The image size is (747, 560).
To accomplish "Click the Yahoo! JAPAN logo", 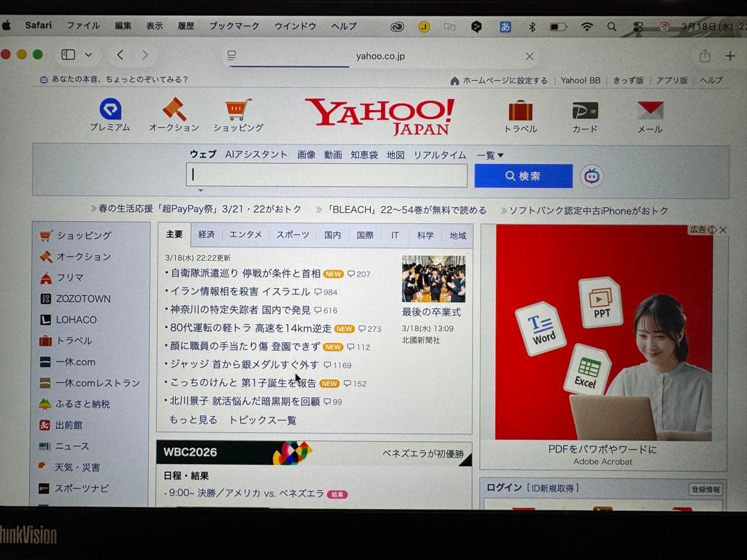I will click(x=380, y=117).
